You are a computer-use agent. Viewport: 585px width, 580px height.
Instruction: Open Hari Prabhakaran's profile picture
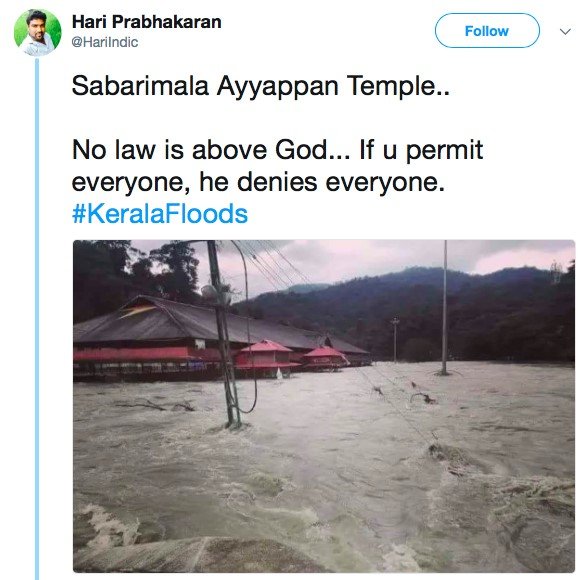click(37, 32)
